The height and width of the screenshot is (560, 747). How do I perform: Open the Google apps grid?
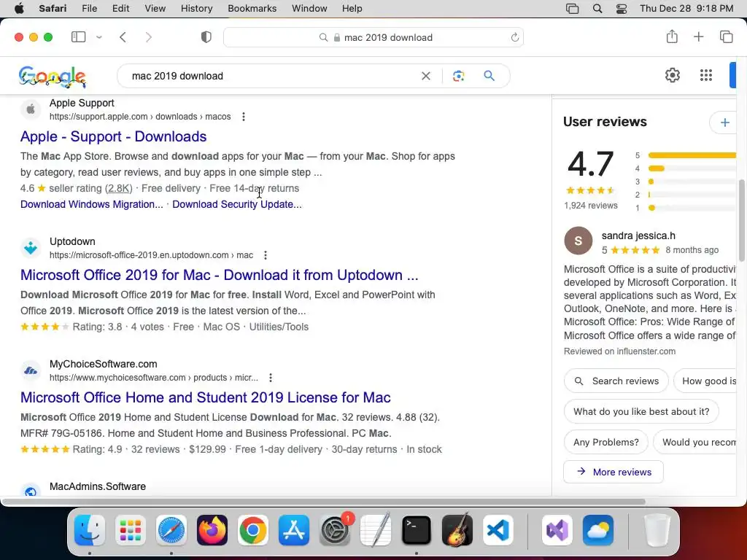pos(706,75)
